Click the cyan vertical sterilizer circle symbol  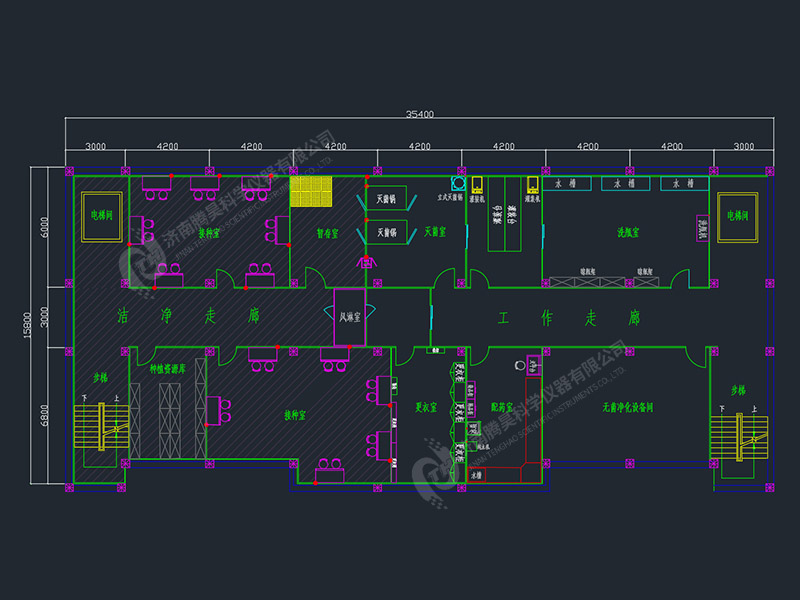coord(458,184)
